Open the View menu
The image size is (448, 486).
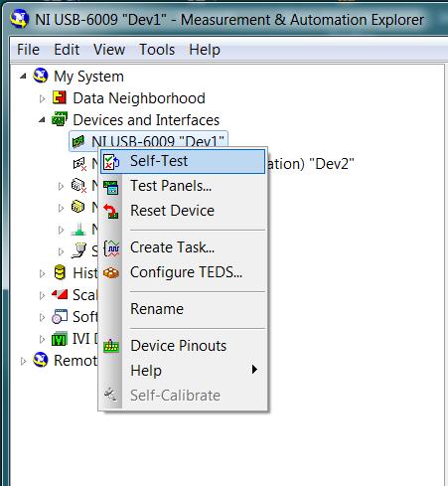point(109,50)
